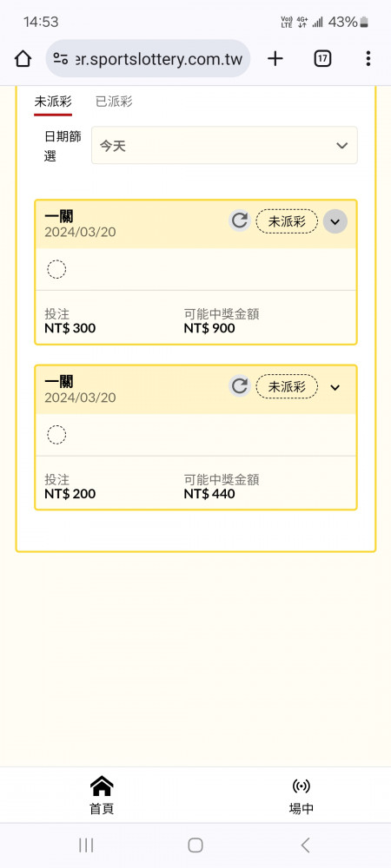Open a new tab with plus icon
The height and width of the screenshot is (868, 391).
click(x=275, y=59)
